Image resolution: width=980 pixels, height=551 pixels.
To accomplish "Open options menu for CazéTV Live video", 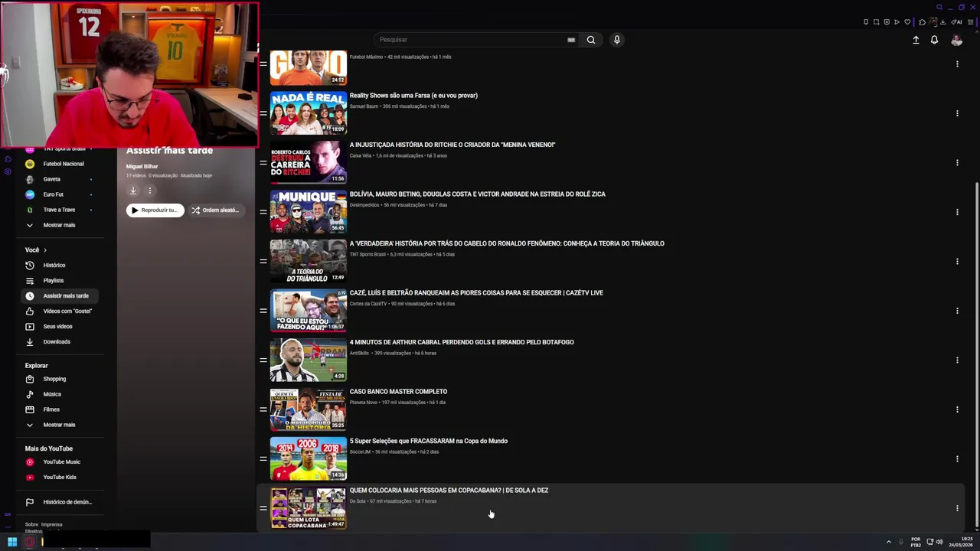I will click(957, 311).
